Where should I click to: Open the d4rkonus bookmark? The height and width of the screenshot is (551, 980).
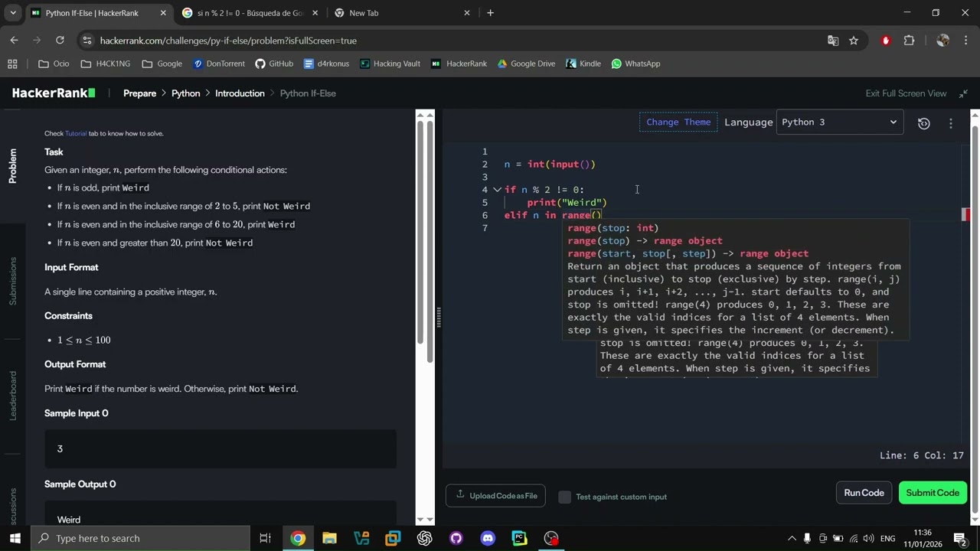click(325, 64)
